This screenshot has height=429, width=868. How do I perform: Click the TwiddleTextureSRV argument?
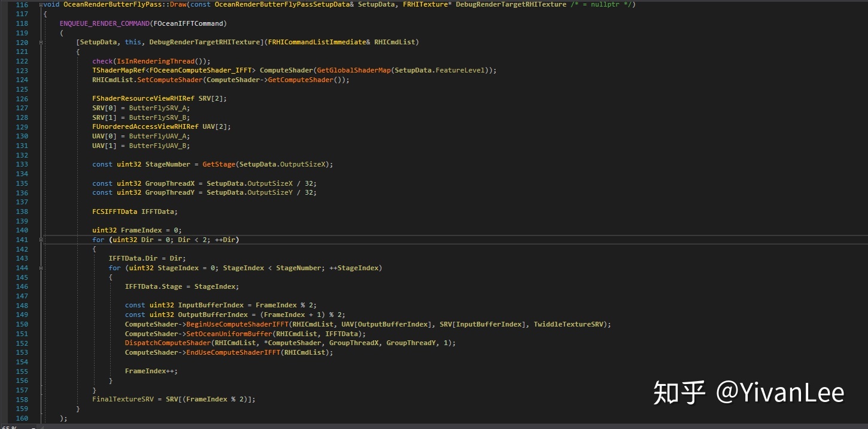[569, 324]
